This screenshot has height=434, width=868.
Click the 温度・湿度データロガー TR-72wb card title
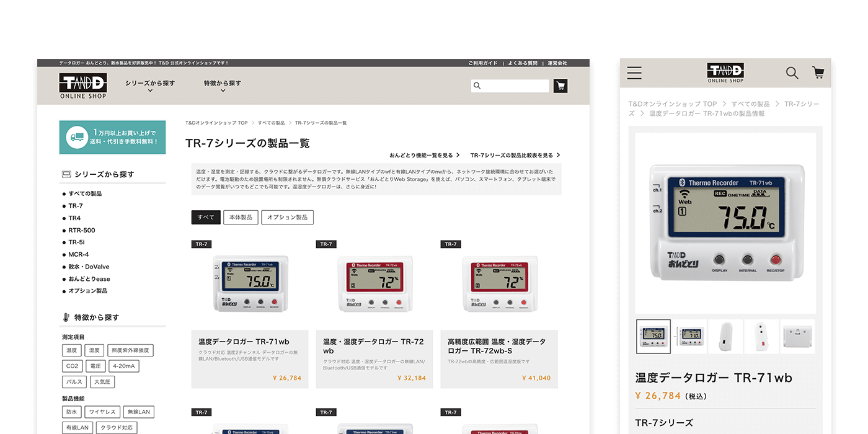pyautogui.click(x=373, y=346)
